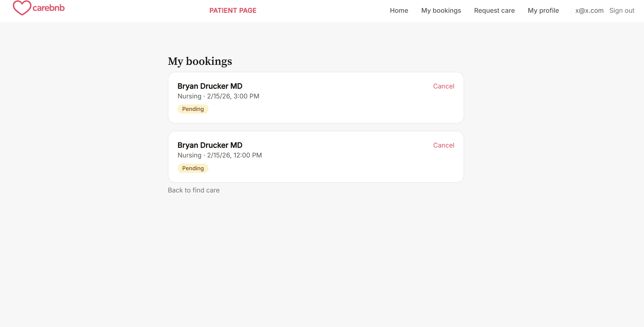Screen dimensions: 644x327
Task: Click the Nursing 2/15/26, 12:00 PM details
Action: [219, 155]
